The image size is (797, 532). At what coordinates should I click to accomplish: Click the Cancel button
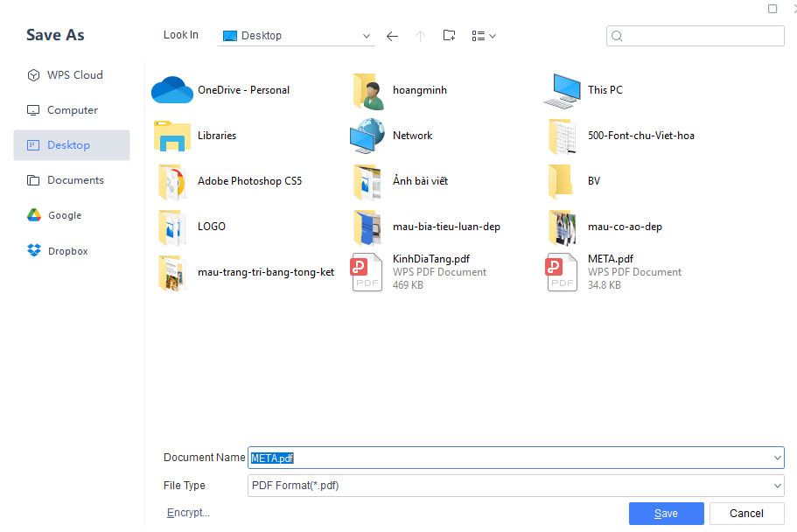746,514
